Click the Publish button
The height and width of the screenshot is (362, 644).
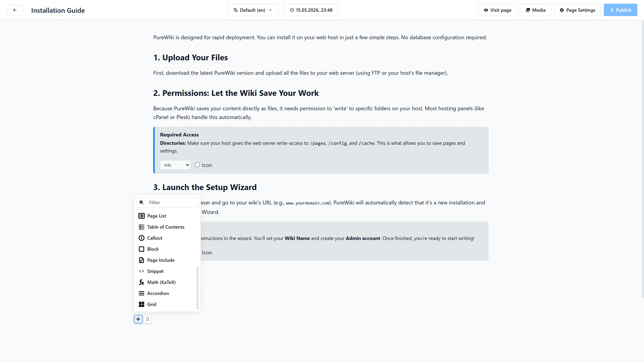pos(621,10)
